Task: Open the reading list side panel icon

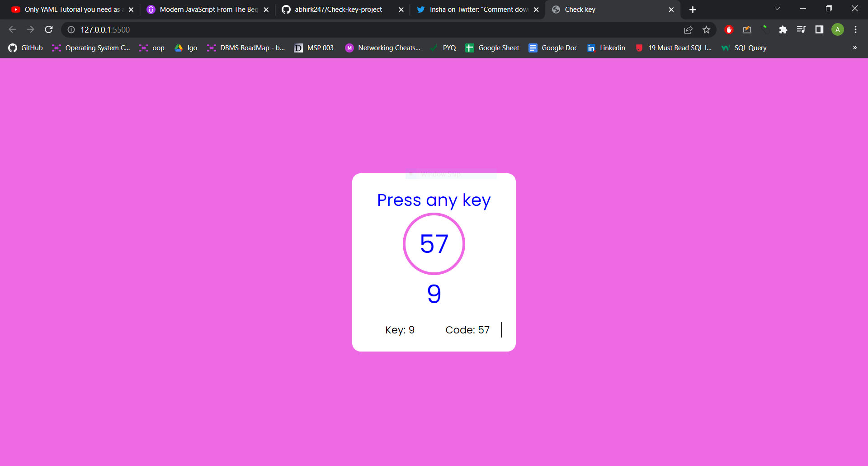Action: coord(819,29)
